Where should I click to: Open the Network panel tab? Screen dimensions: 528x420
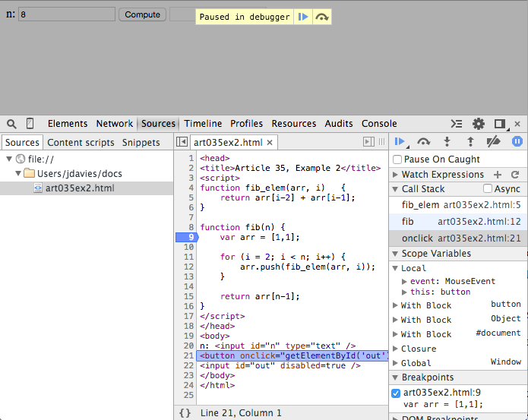(115, 124)
